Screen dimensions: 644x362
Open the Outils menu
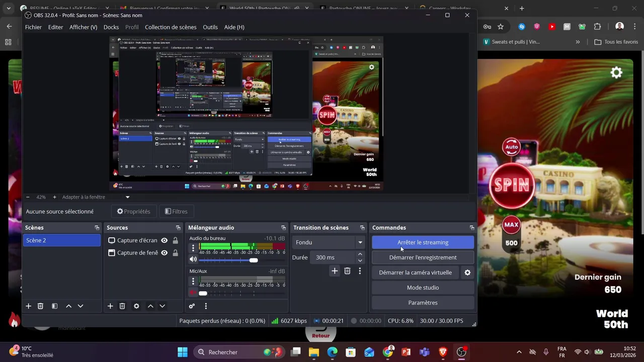(210, 27)
